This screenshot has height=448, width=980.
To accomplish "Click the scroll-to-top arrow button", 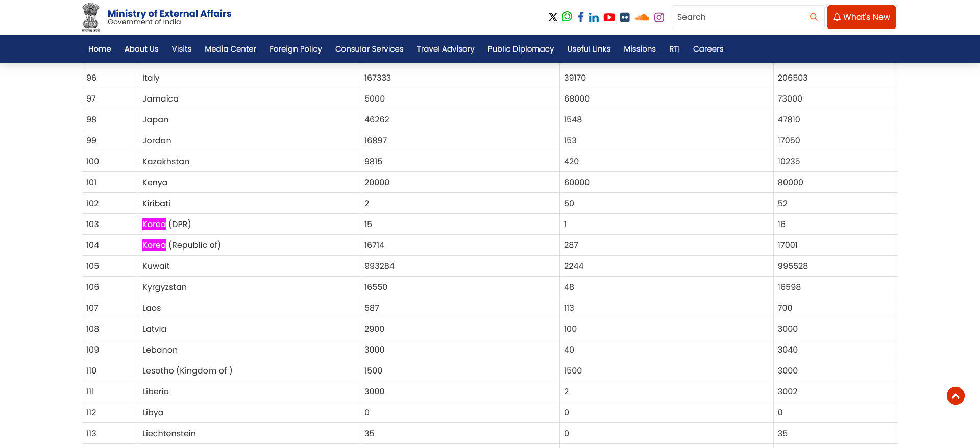I will pyautogui.click(x=955, y=396).
